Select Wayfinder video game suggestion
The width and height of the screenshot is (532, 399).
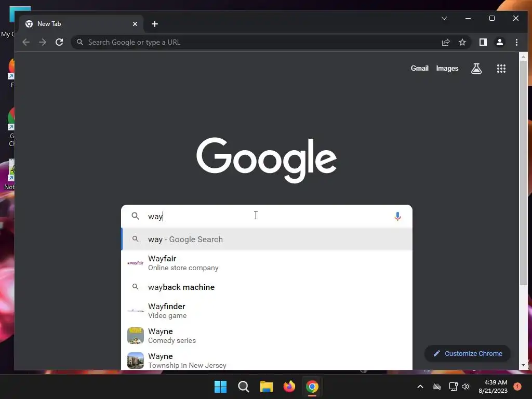click(267, 311)
